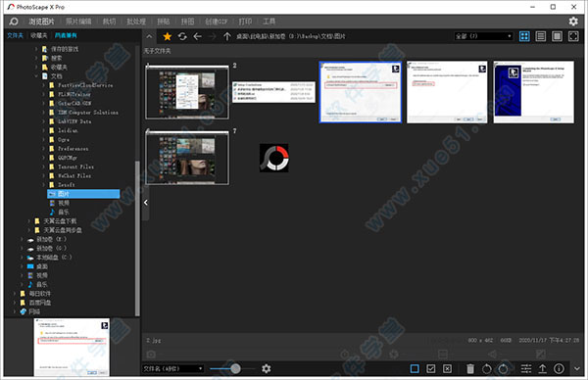Click the share/upload arrow icon
The image size is (588, 380).
click(x=542, y=369)
